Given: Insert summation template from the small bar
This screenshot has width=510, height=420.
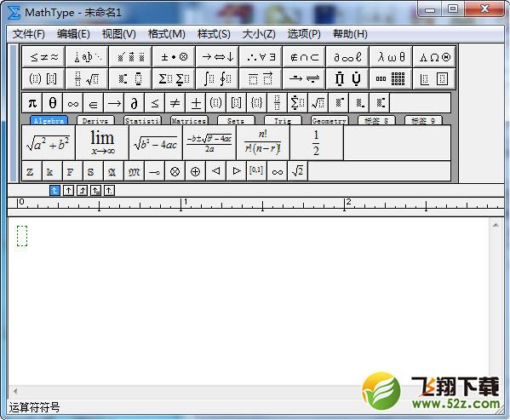Looking at the screenshot, I should [x=297, y=103].
